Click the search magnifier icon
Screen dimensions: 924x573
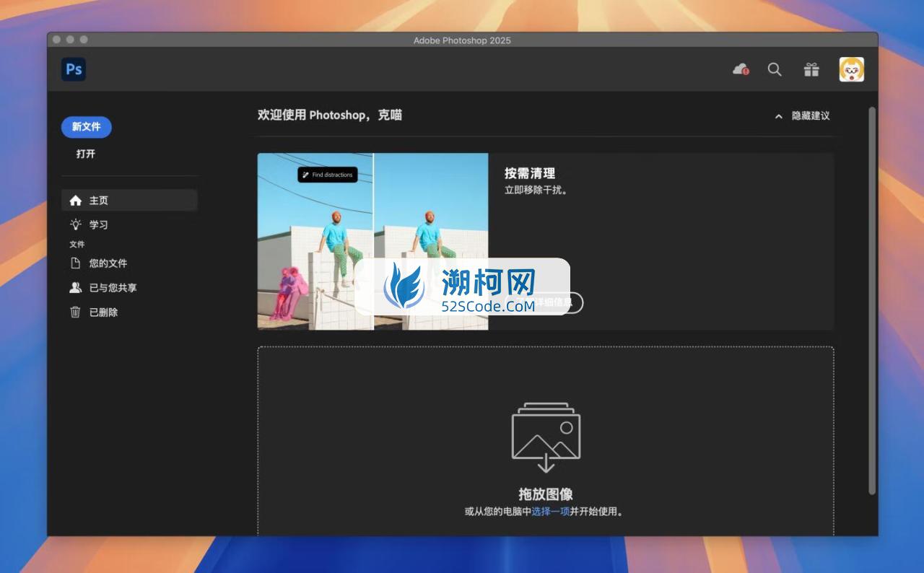pyautogui.click(x=775, y=69)
